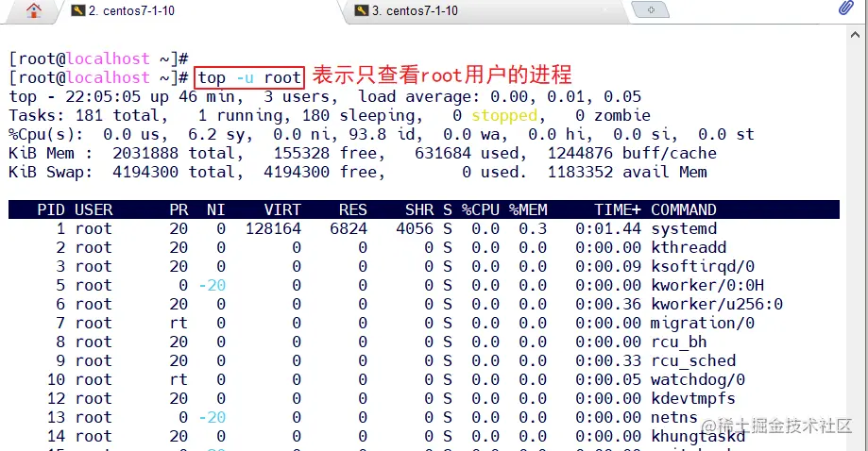Screen dimensions: 868x451
Task: Click the 2031888 total memory value
Action: [145, 153]
